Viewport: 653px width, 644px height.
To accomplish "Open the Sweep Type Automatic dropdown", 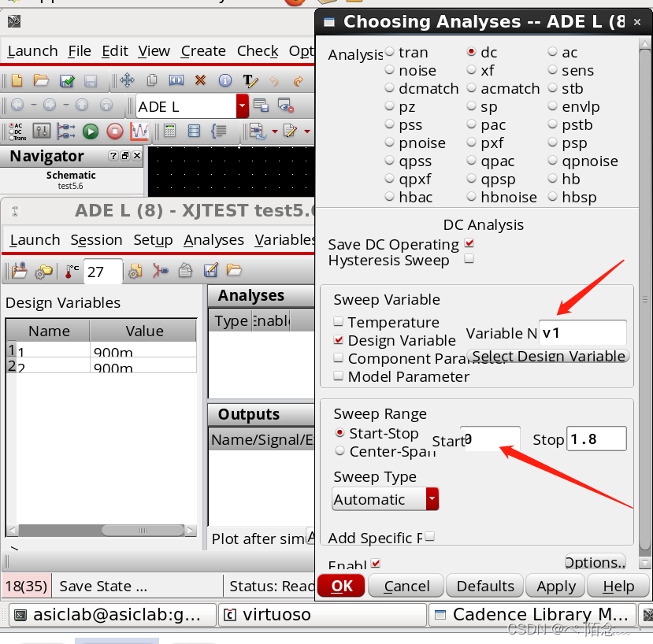I will click(x=385, y=498).
